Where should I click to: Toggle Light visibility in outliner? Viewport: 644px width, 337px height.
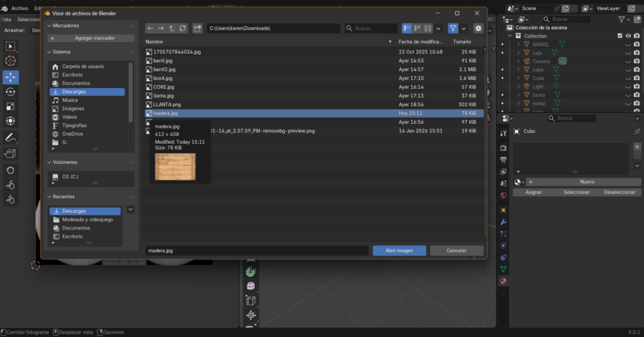pos(628,87)
